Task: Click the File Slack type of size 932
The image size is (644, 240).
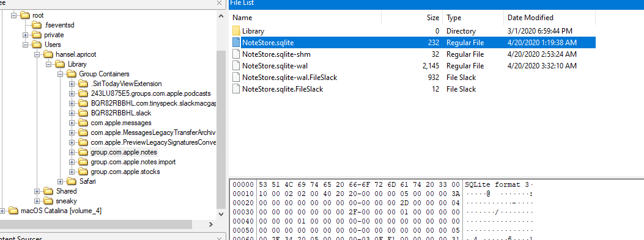Action: 461,77
